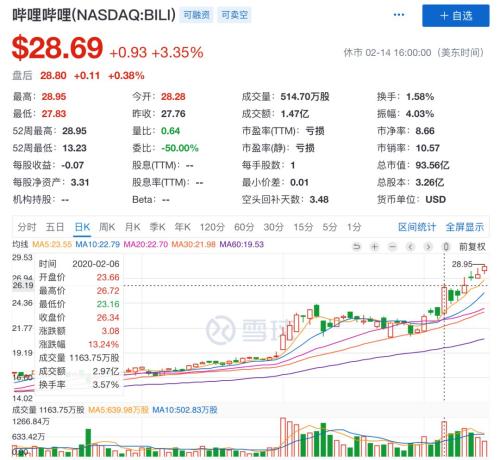Image resolution: width=500 pixels, height=460 pixels.
Task: Toggle the MA60 moving average legend
Action: tap(242, 244)
